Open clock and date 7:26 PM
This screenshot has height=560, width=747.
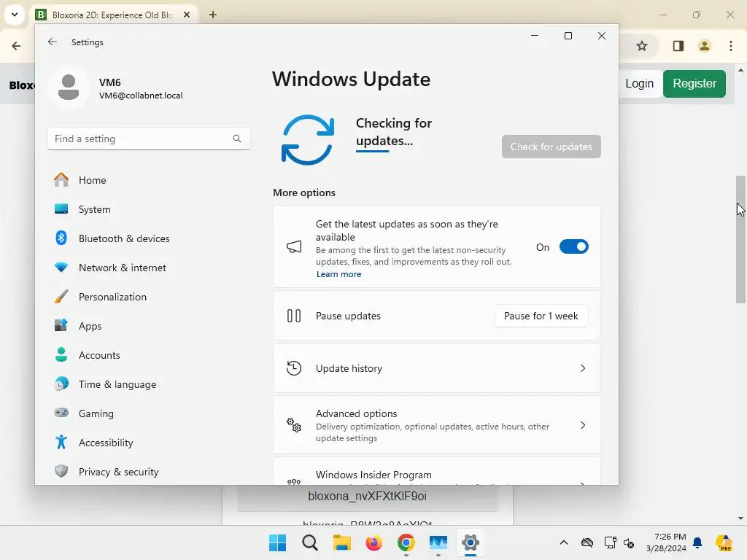[666, 542]
